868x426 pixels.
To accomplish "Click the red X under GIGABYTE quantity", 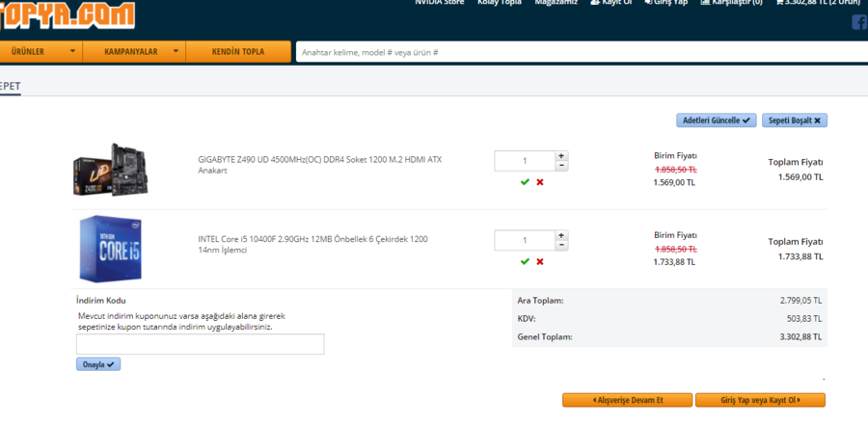I will 540,182.
